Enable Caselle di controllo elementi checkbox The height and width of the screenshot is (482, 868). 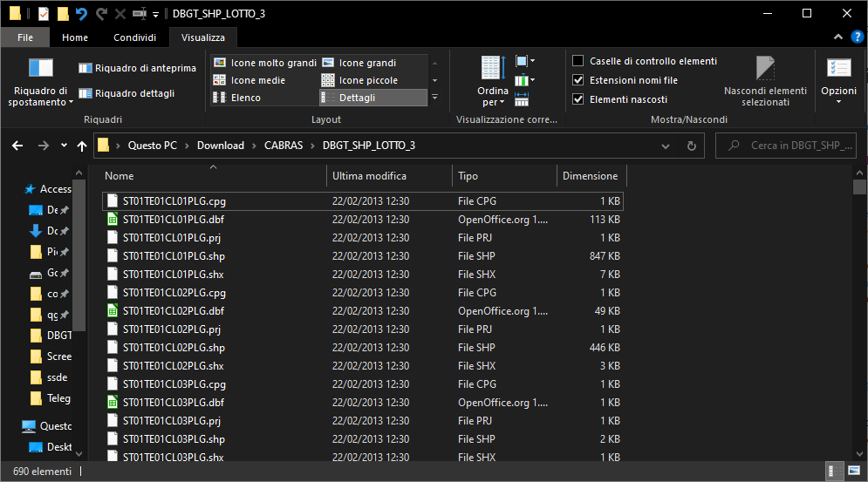point(578,61)
